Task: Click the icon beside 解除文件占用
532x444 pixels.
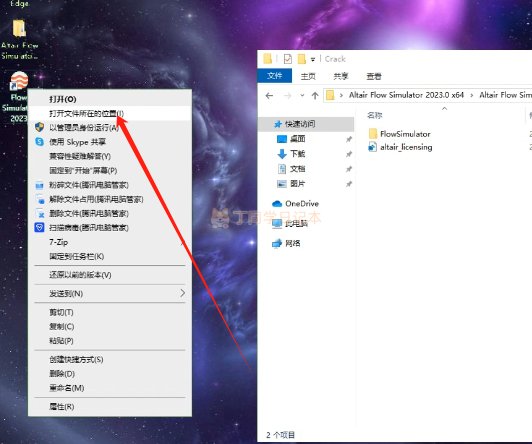Action: (x=40, y=199)
